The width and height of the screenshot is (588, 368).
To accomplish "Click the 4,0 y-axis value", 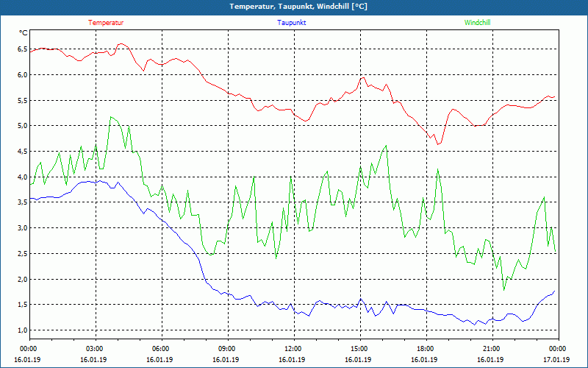I will [23, 177].
